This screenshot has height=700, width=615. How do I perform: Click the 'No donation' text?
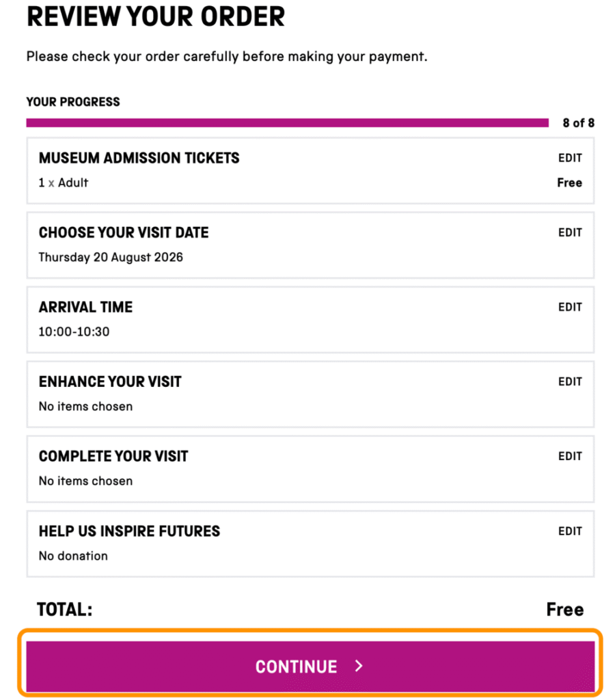click(x=73, y=556)
